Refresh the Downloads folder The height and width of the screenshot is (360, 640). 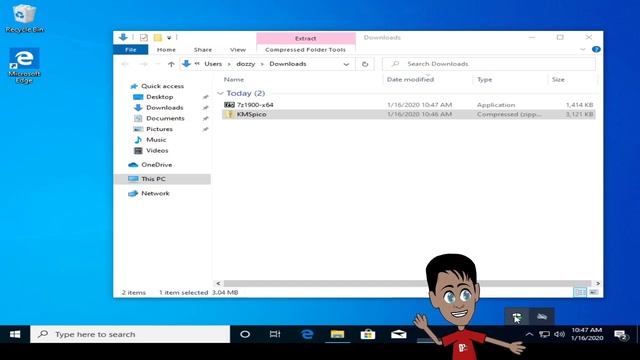[x=365, y=64]
